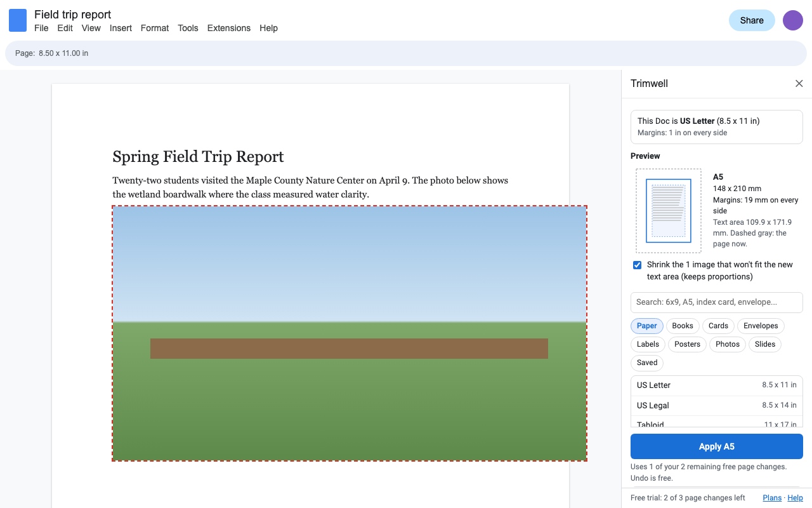Image resolution: width=812 pixels, height=508 pixels.
Task: Open the Help menu
Action: [x=268, y=28]
